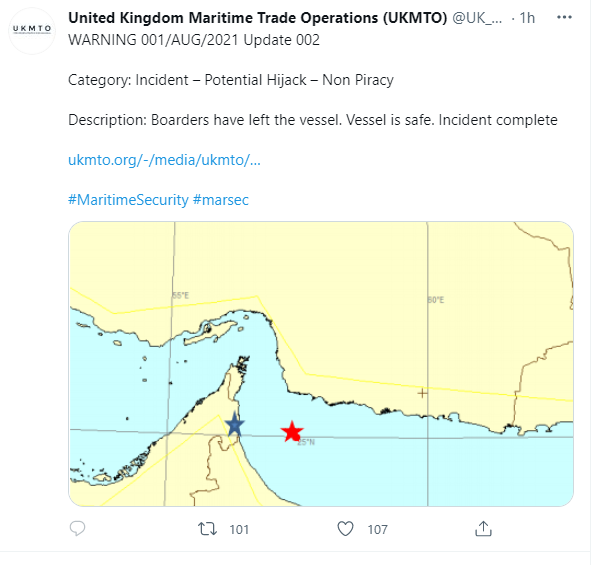This screenshot has width=596, height=565.
Task: Click the 25°N latitude label on map
Action: [x=306, y=442]
